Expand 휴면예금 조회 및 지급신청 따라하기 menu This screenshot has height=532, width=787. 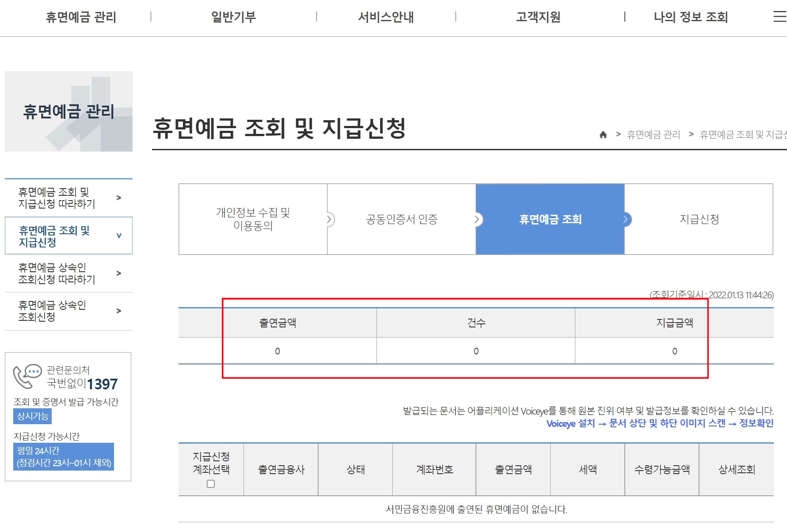click(x=68, y=197)
